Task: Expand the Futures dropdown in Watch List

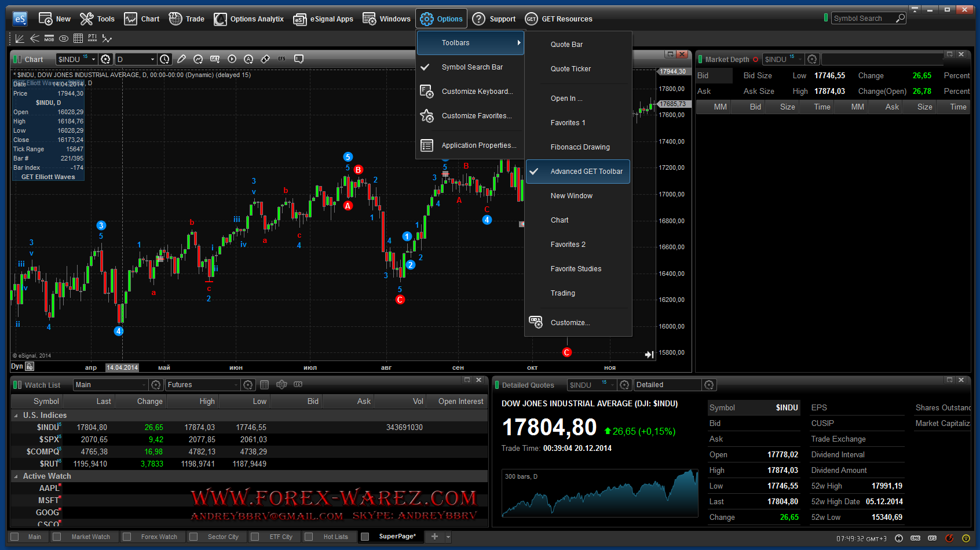Action: (x=236, y=385)
